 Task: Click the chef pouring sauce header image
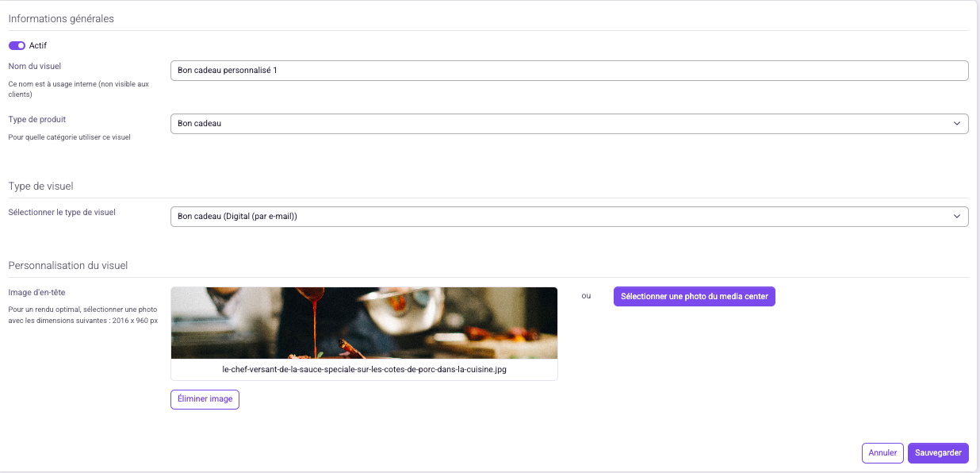[364, 323]
